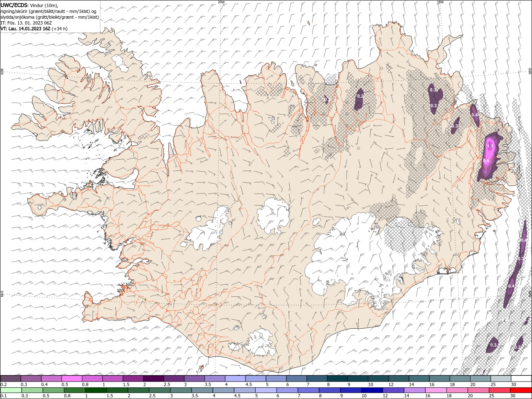Click the 0.1 label in the rain legend
532x399 pixels.
click(4, 396)
